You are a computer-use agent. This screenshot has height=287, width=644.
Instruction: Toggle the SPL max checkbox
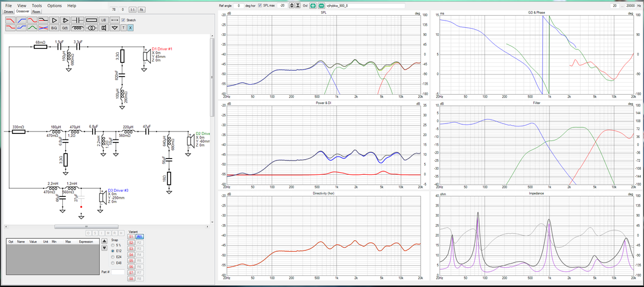point(260,6)
